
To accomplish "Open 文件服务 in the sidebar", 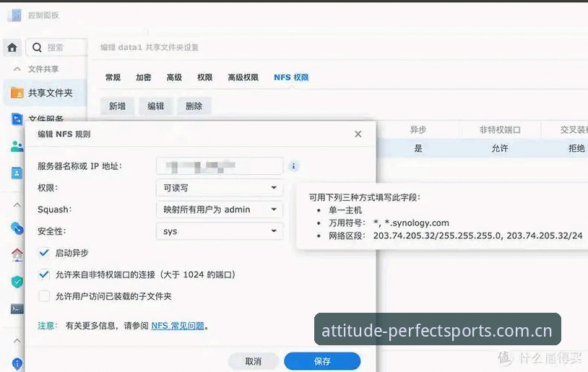I will tap(46, 119).
